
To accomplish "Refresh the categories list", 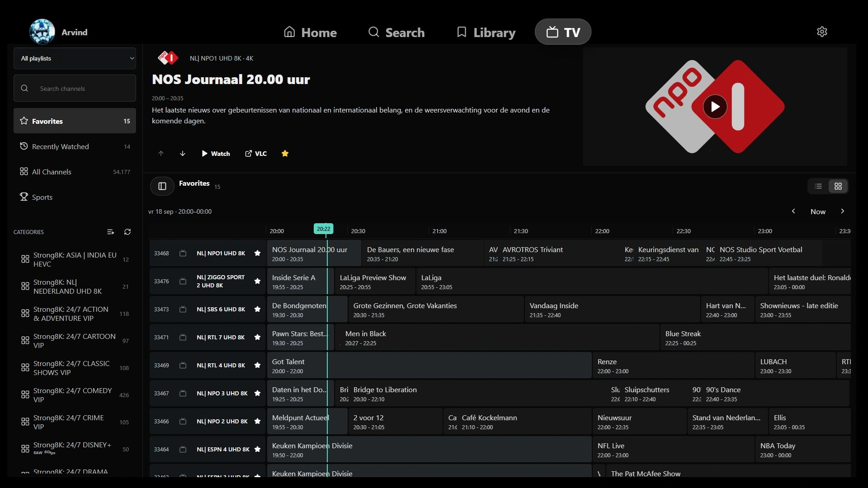I will [x=127, y=232].
